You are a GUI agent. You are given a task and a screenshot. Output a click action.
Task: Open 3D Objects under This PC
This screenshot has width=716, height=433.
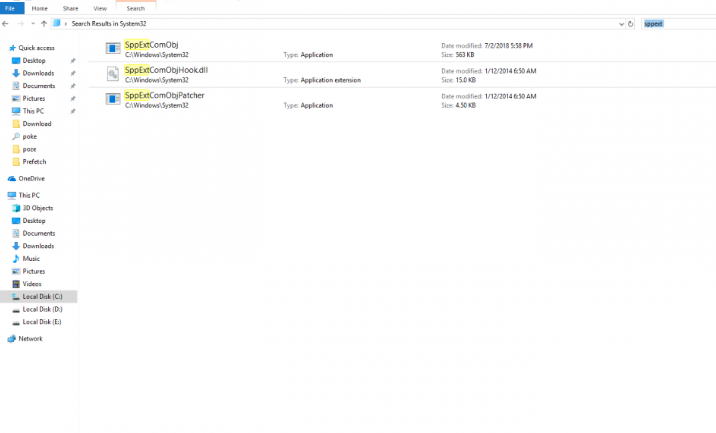coord(38,208)
